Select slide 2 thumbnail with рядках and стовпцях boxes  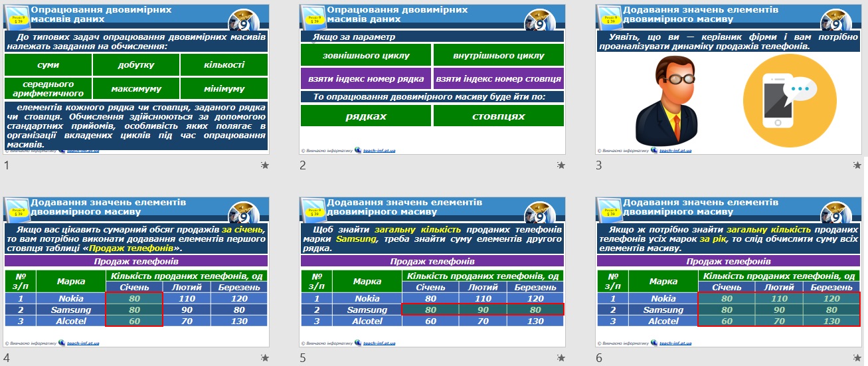click(432, 79)
